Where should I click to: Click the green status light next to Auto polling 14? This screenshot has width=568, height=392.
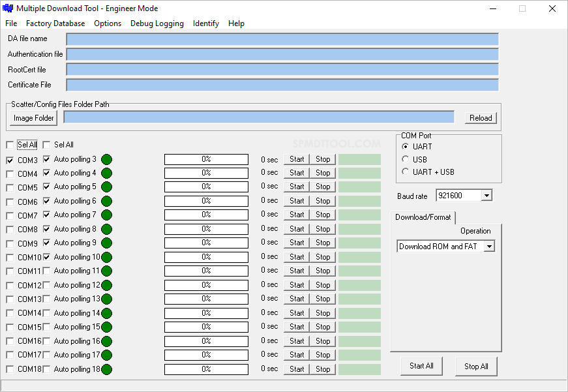[106, 313]
